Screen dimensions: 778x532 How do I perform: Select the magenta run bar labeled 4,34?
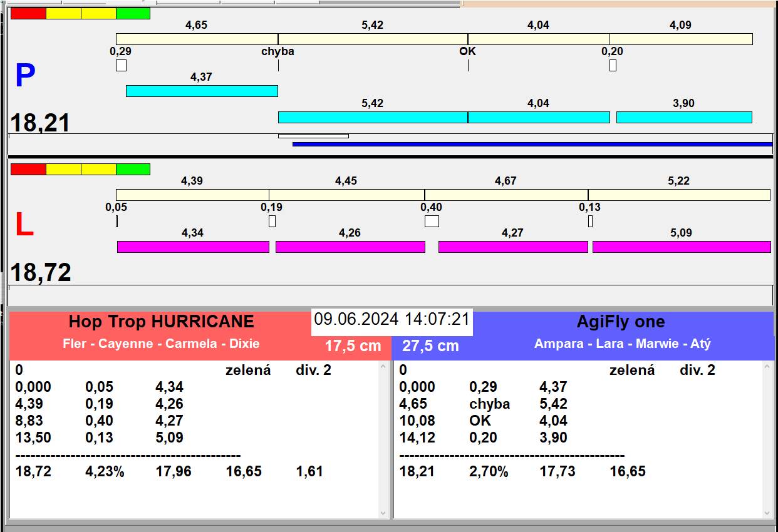point(193,247)
